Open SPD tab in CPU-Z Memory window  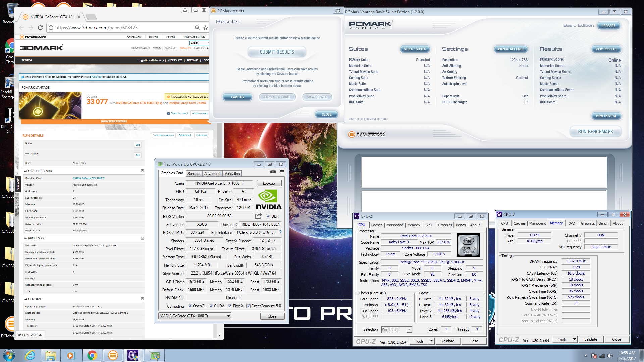click(572, 223)
